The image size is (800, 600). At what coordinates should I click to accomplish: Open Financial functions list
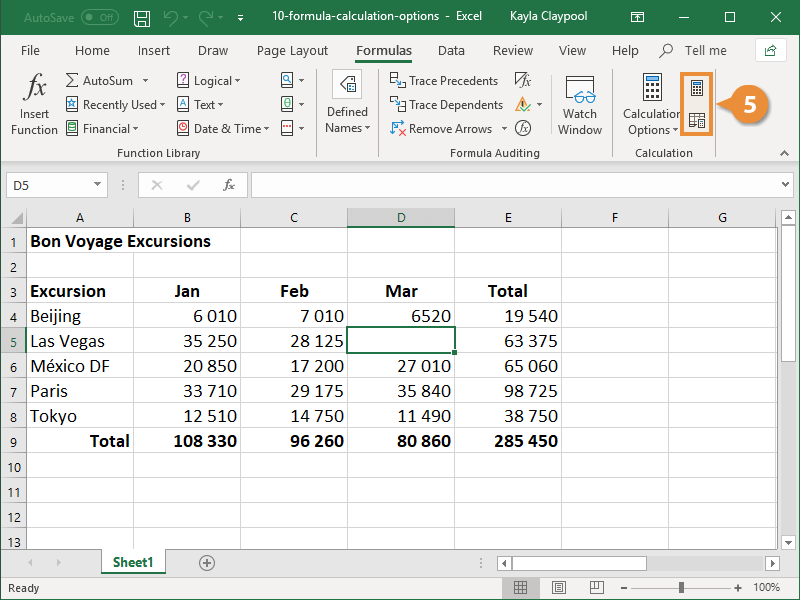[x=102, y=129]
